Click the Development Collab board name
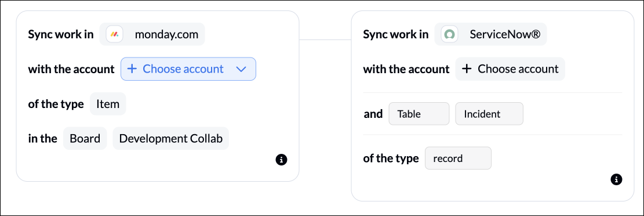 [171, 138]
